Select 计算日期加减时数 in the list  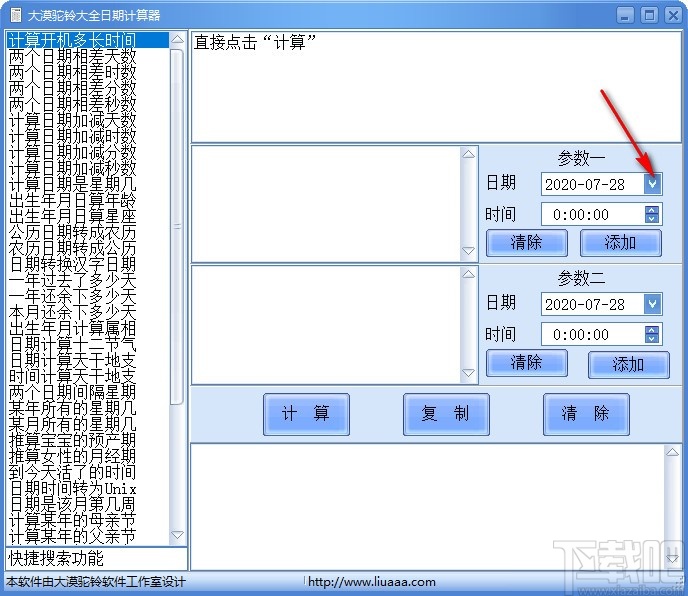[87, 136]
